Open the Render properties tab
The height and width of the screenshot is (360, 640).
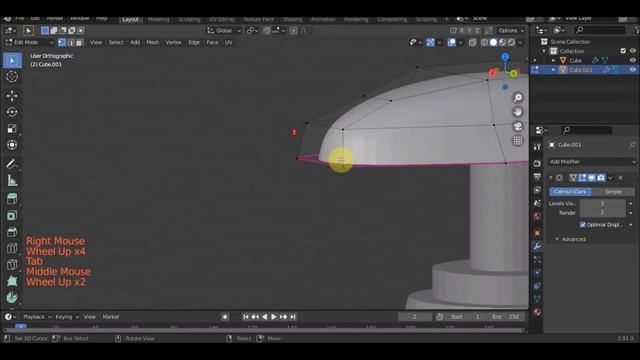pyautogui.click(x=537, y=163)
